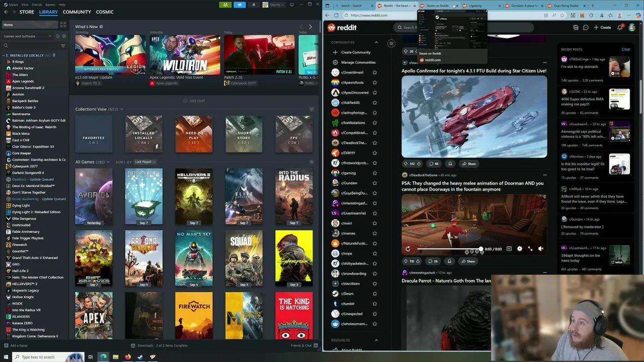Switch Steam library to grid collections view
The image size is (644, 362).
coord(63,25)
